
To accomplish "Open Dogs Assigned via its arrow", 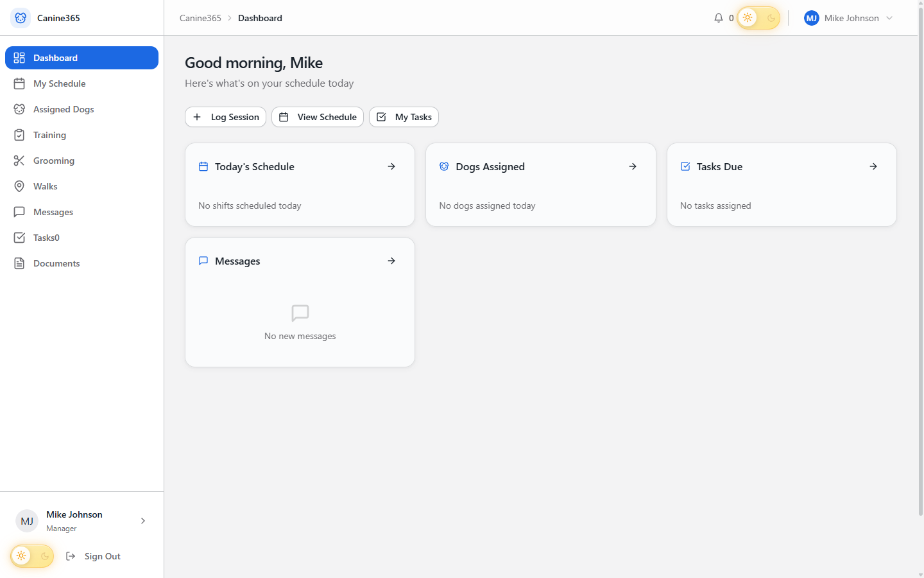I will click(x=633, y=166).
